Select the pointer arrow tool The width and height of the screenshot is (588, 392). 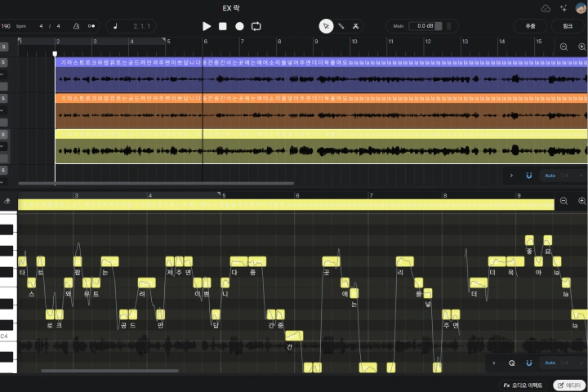326,26
